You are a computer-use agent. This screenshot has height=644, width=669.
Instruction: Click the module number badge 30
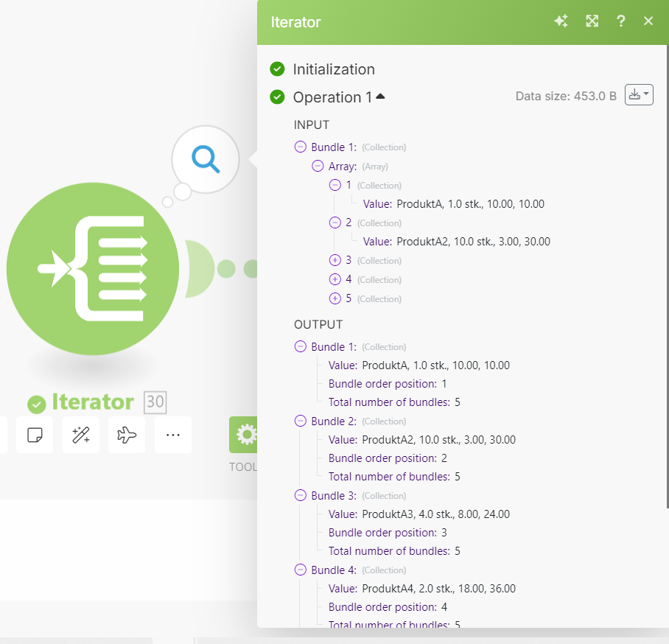155,402
